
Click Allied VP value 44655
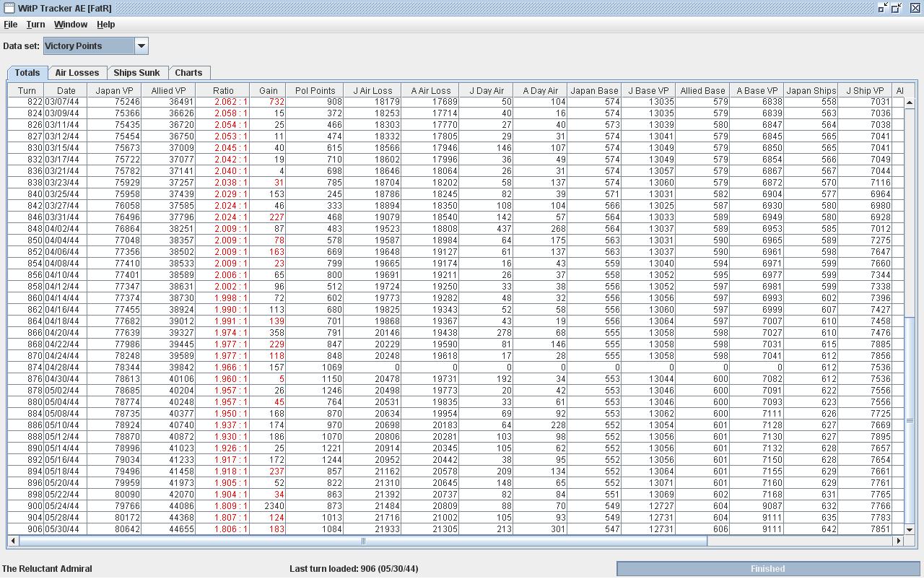click(168, 529)
